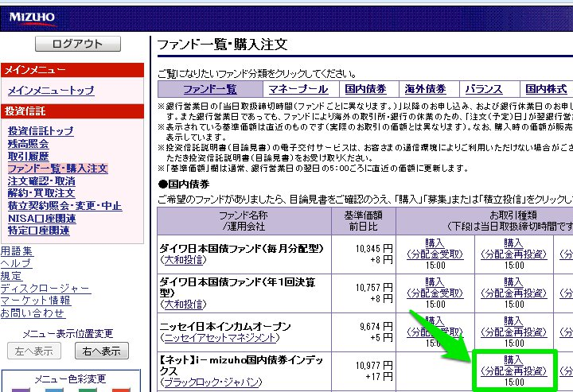Open お問い合わせ link

point(33,312)
